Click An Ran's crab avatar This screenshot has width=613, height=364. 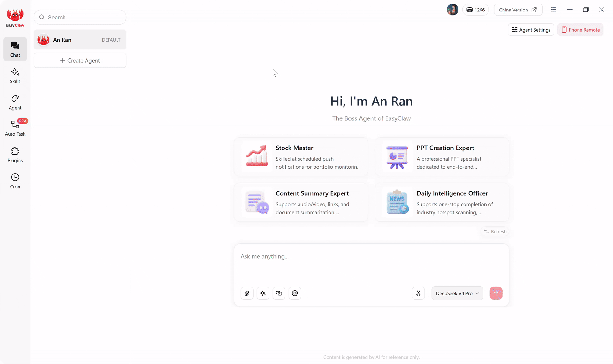[x=43, y=40]
